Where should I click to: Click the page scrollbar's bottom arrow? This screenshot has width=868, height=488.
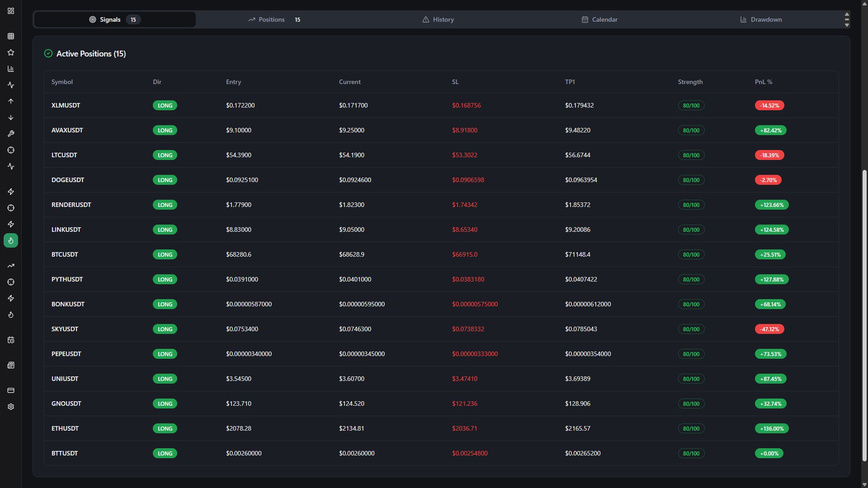click(864, 484)
